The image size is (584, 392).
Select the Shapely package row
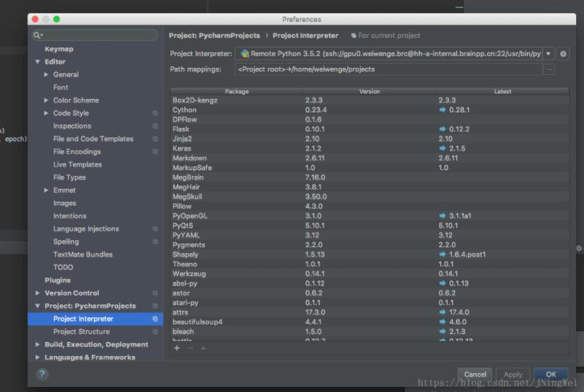click(x=369, y=254)
